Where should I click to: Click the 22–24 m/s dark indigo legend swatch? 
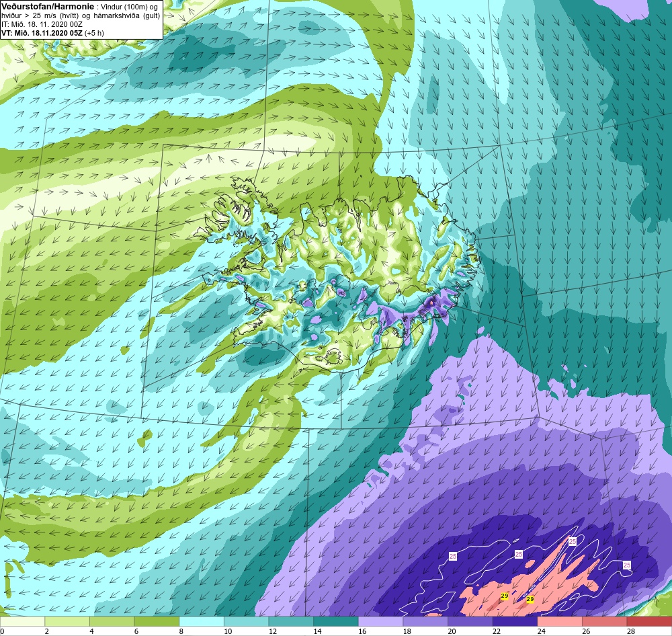515,621
